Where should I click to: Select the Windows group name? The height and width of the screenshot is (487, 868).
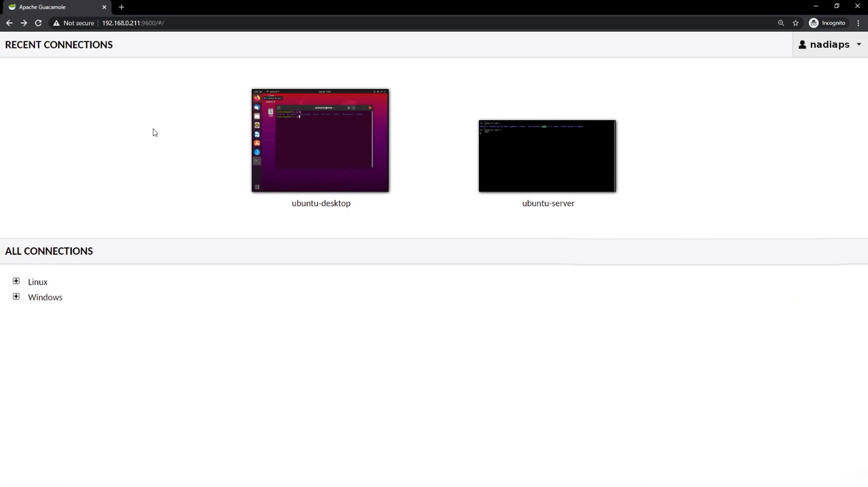[45, 297]
